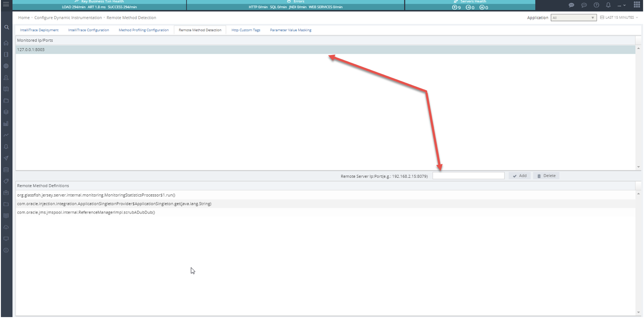Open the line graph icon in sidebar
644x318 pixels.
(6, 135)
